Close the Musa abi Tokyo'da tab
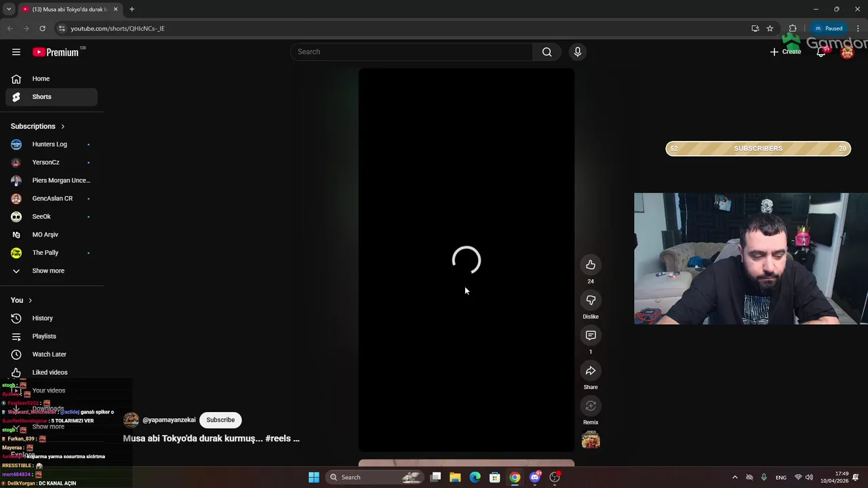 [x=115, y=9]
